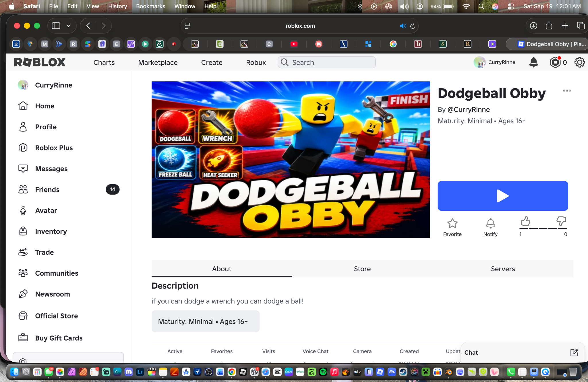
Task: Open the Window menu
Action: 185,6
